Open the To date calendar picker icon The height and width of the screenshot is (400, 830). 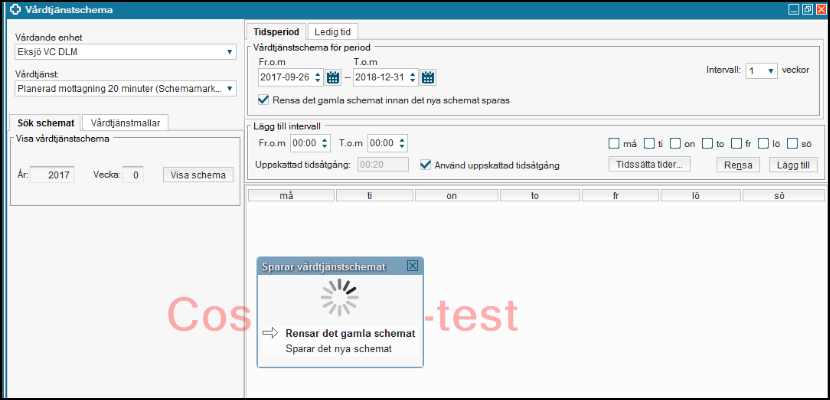point(428,77)
